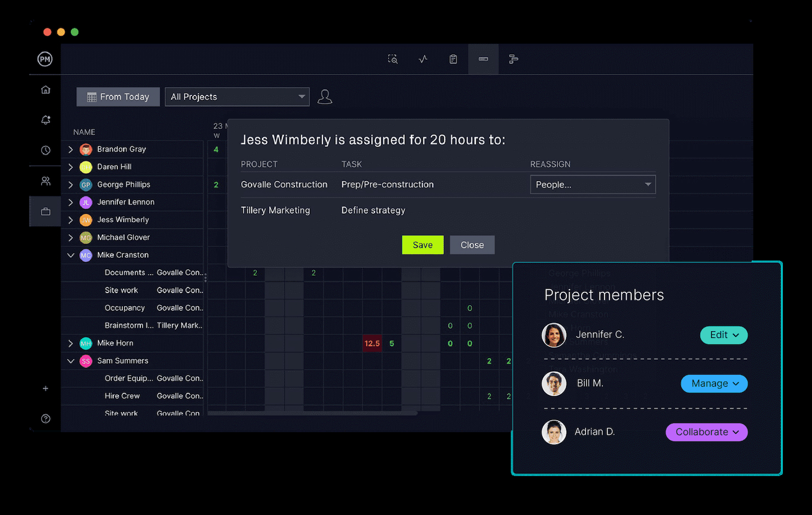Viewport: 812px width, 515px height.
Task: Click the Close button in dialog
Action: (472, 245)
